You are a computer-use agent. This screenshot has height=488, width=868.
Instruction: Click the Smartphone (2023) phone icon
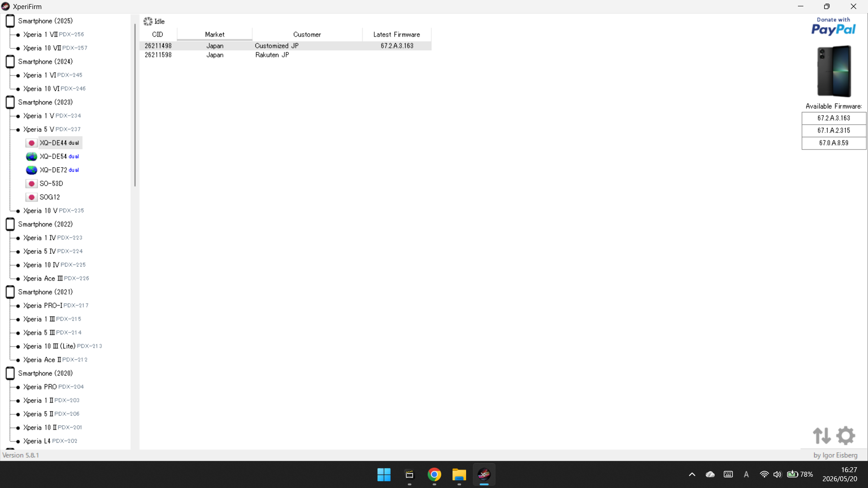10,102
